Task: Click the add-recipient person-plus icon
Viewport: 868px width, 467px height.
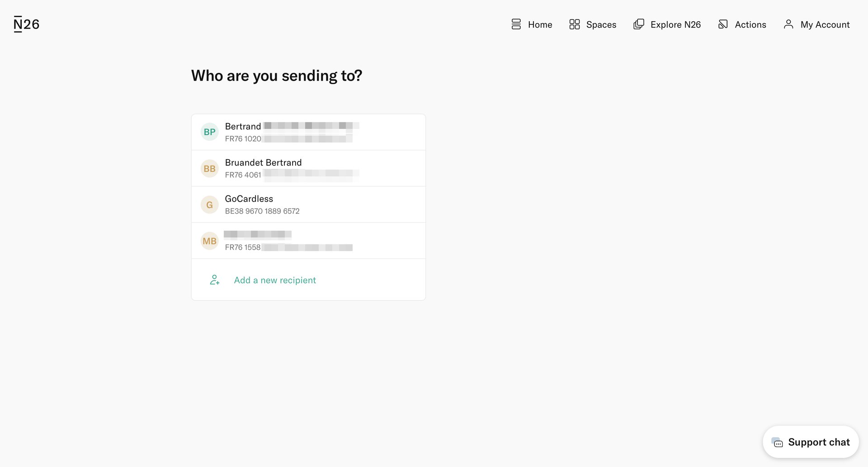Action: [x=214, y=280]
